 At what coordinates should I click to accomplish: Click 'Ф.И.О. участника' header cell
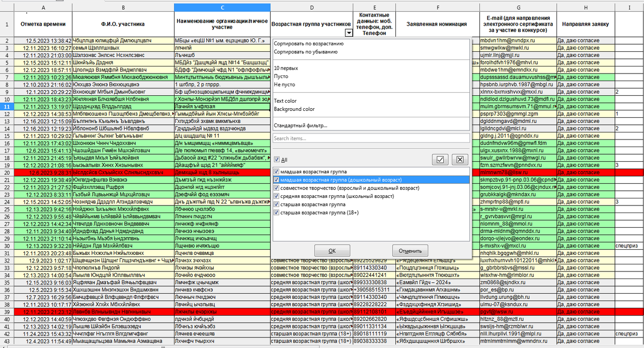click(x=123, y=24)
